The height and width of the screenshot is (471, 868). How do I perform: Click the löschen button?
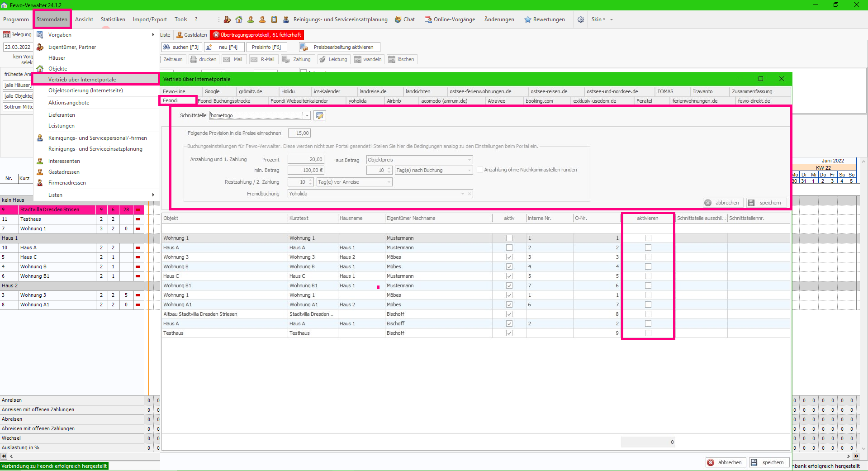pos(402,59)
